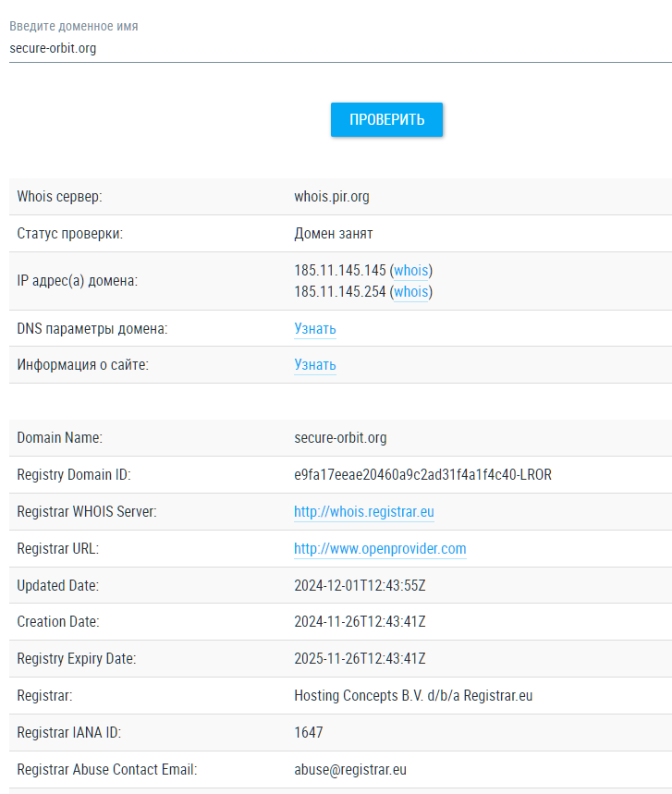Open http://www.openprovider.com link

click(380, 548)
